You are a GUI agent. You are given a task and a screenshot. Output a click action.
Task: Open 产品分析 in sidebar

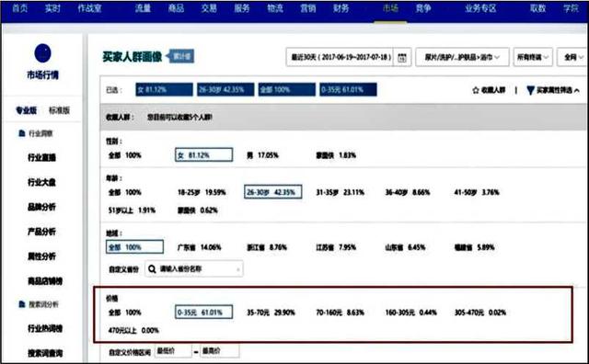pyautogui.click(x=41, y=232)
